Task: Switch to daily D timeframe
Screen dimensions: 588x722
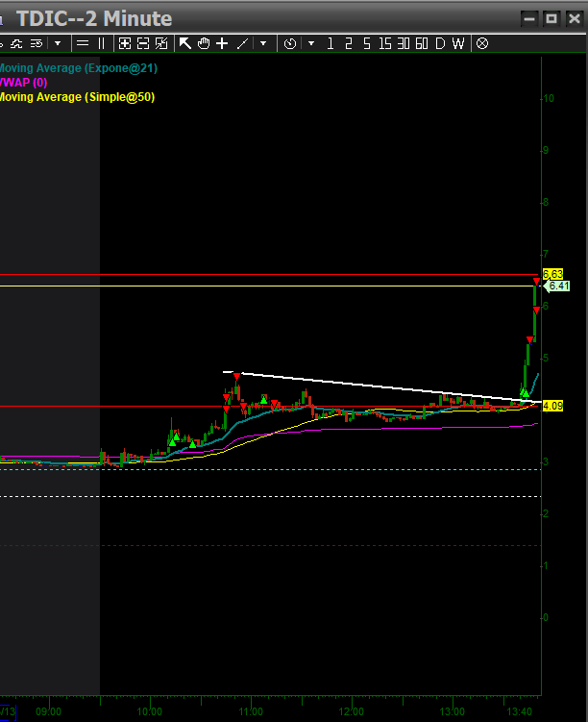Action: 440,44
